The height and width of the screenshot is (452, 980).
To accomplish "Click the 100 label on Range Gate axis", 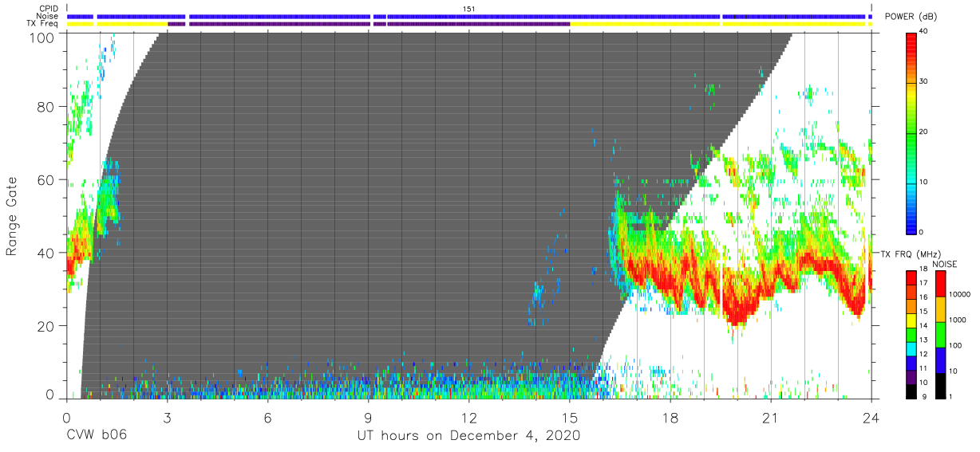I will click(42, 37).
